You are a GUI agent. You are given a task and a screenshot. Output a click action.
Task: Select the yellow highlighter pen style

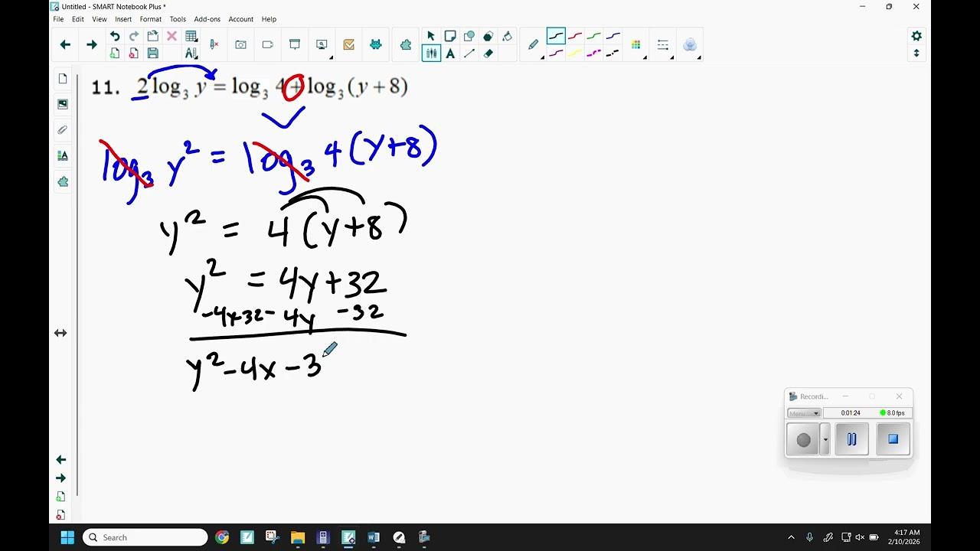575,54
